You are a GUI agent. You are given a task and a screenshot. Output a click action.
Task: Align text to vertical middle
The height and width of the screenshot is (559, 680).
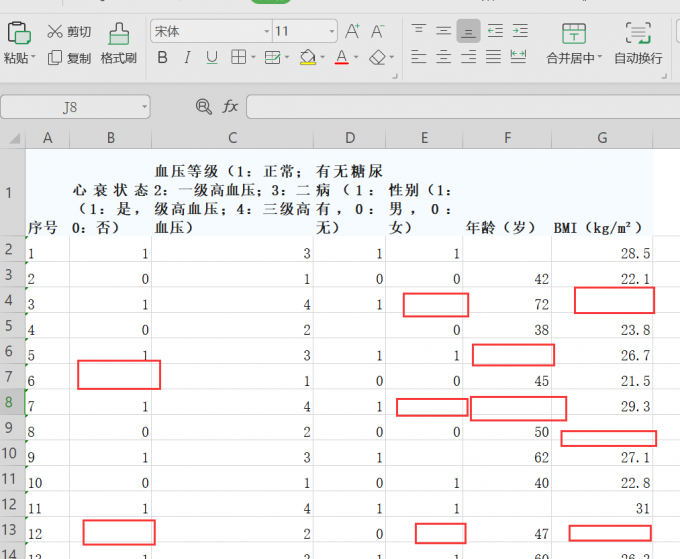(443, 31)
